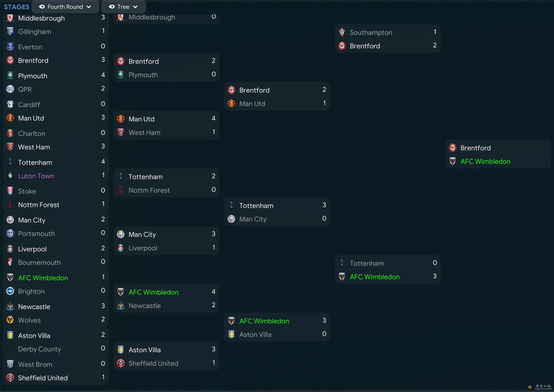This screenshot has width=554, height=392.
Task: Click the AFC Wimbledon club icon in bracket
Action: pos(453,161)
